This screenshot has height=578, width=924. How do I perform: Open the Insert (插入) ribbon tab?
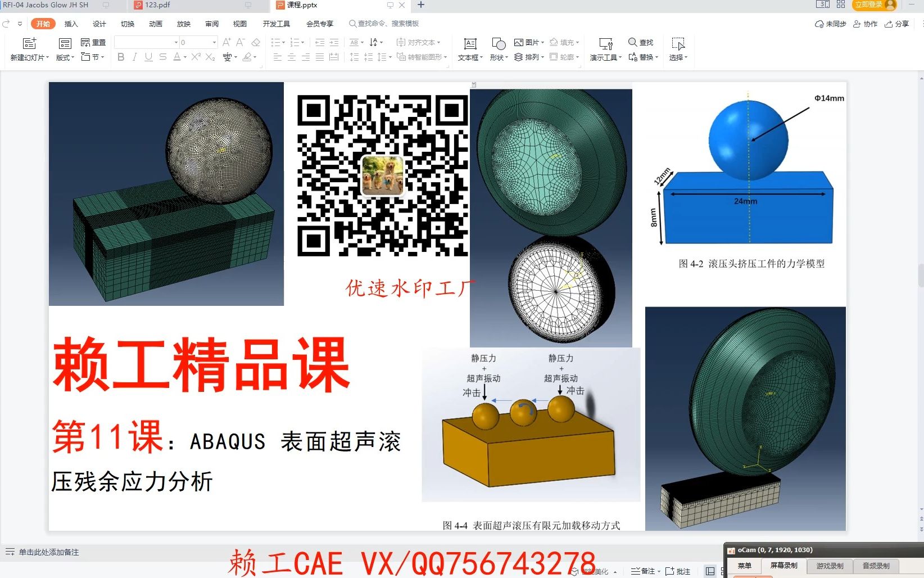click(71, 24)
